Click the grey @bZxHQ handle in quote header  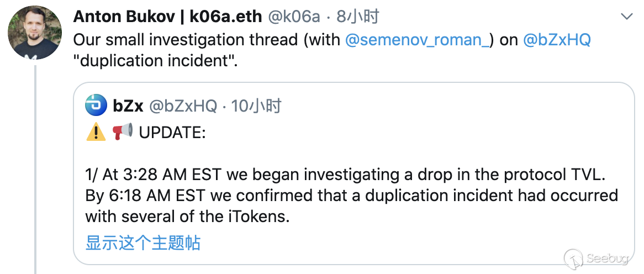(183, 106)
